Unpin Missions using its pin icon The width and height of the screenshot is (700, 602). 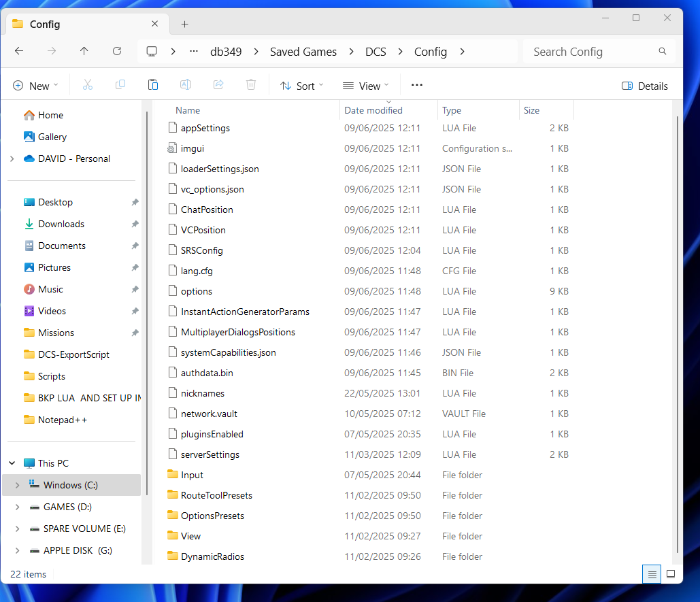(135, 333)
